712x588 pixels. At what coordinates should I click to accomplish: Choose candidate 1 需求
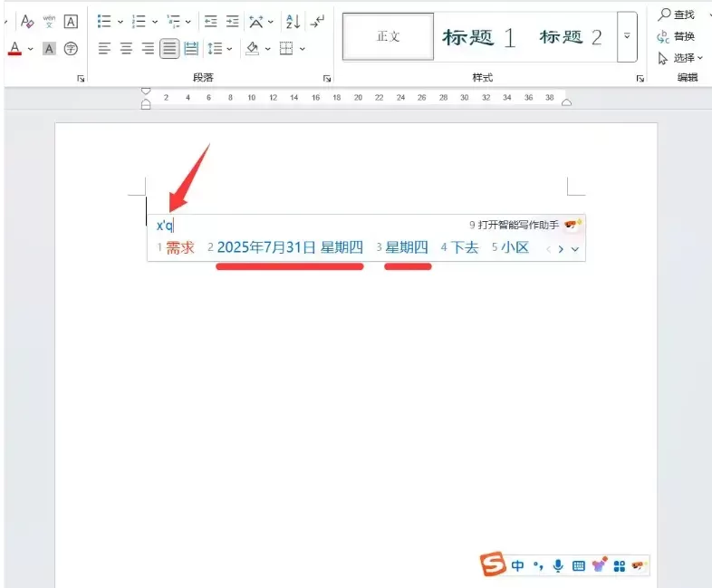(x=176, y=247)
